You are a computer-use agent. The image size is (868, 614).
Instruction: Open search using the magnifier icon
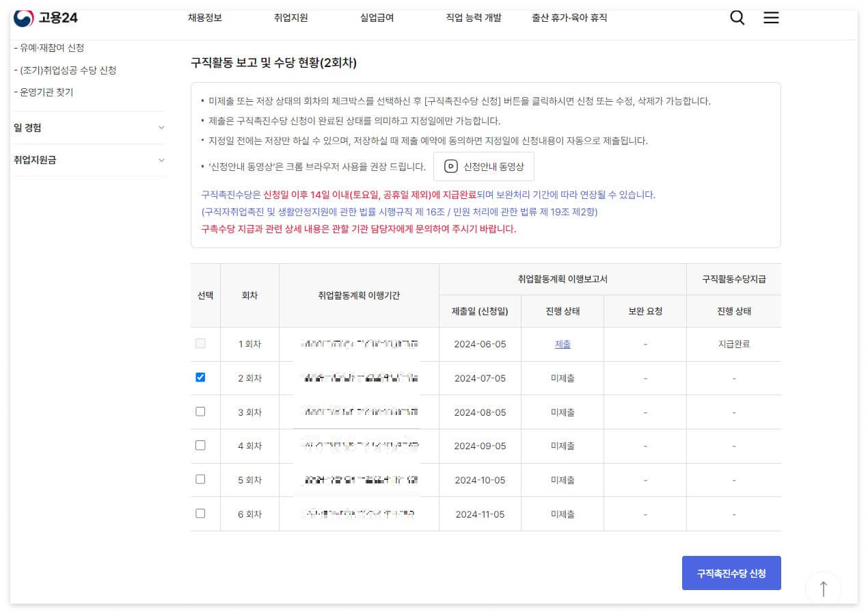coord(737,18)
